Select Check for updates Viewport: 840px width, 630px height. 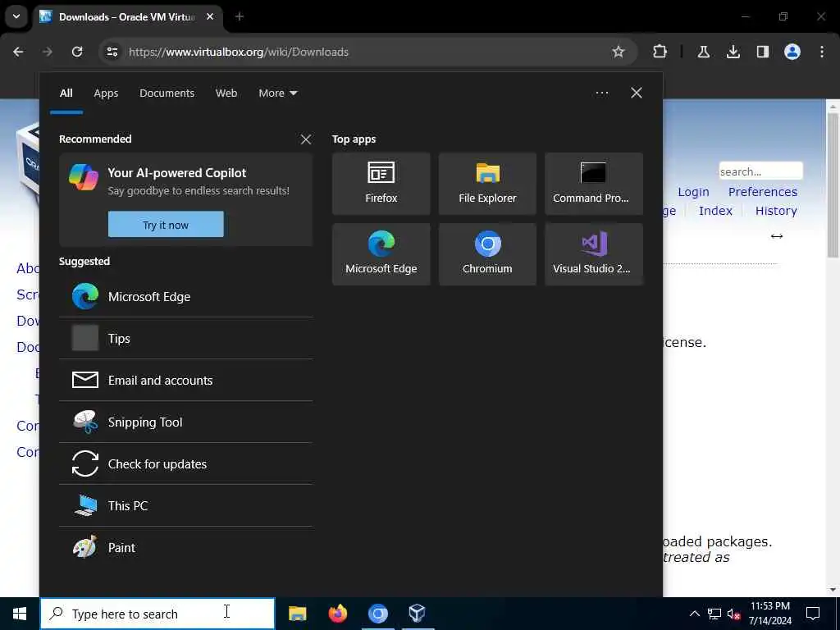pos(186,463)
